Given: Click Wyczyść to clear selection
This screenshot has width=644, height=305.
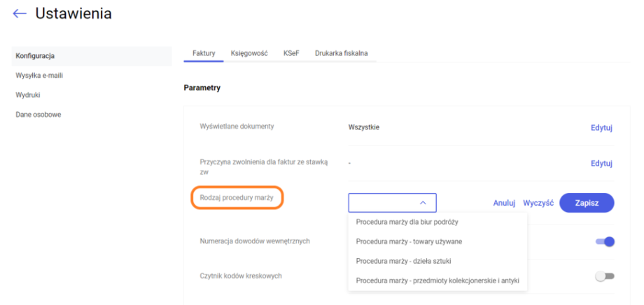Looking at the screenshot, I should (538, 203).
